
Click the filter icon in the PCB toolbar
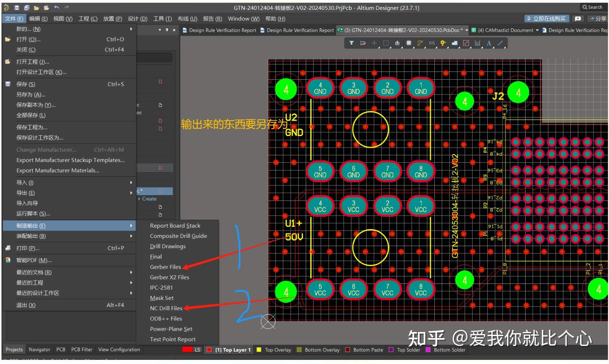[351, 43]
